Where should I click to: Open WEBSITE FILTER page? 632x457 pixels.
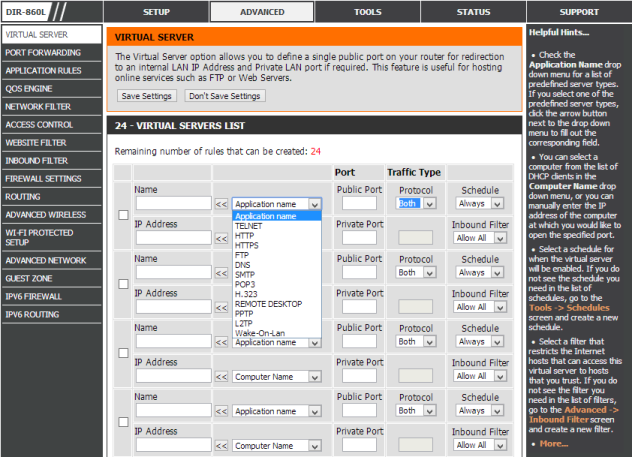pyautogui.click(x=52, y=143)
